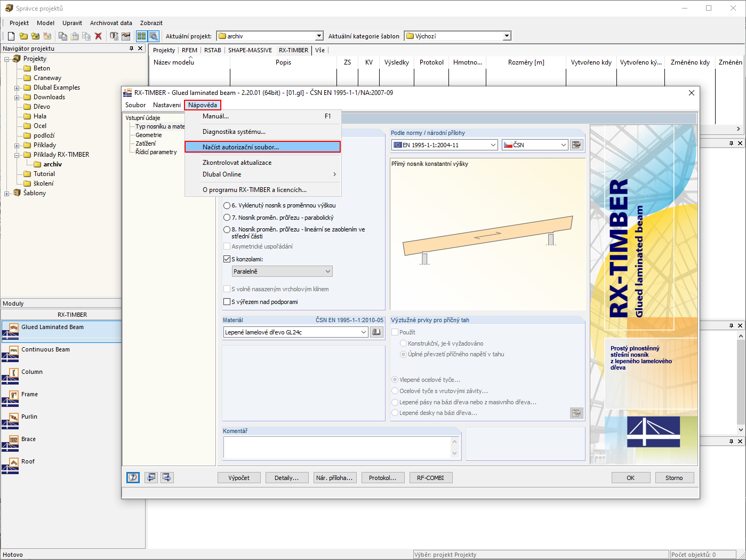Open Aktuální kategorie šablon dropdown
The height and width of the screenshot is (560, 746).
click(458, 36)
